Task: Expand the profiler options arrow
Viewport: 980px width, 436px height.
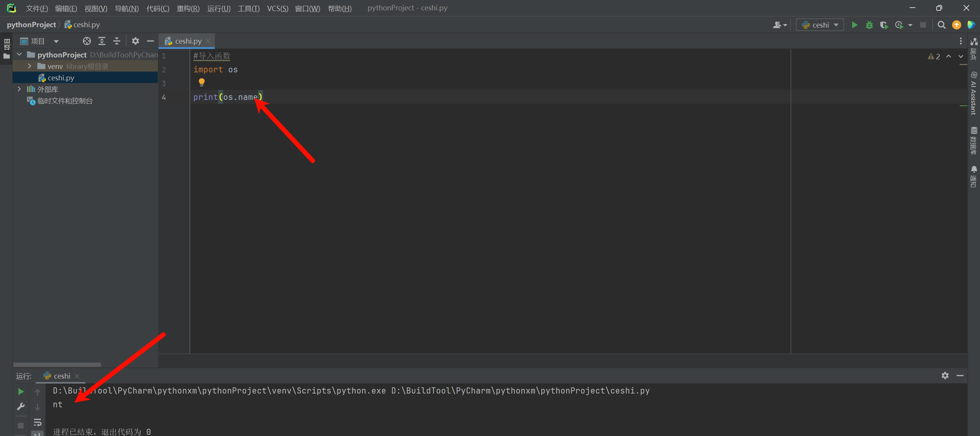Action: click(910, 25)
